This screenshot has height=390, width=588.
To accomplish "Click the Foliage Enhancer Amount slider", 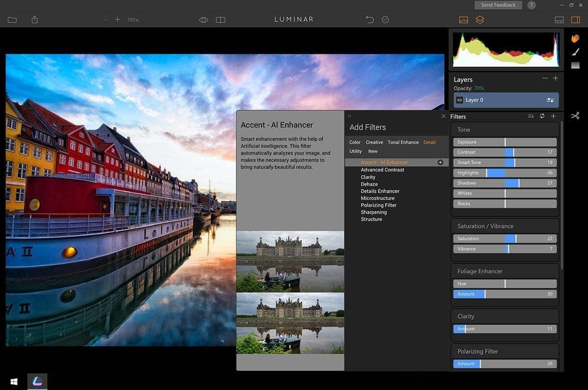I will [x=505, y=294].
